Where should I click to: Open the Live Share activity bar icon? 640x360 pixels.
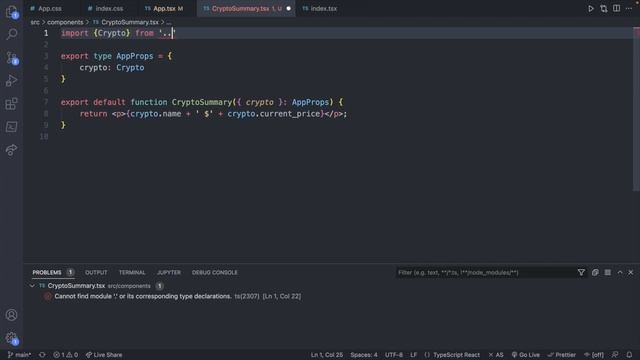(x=11, y=150)
